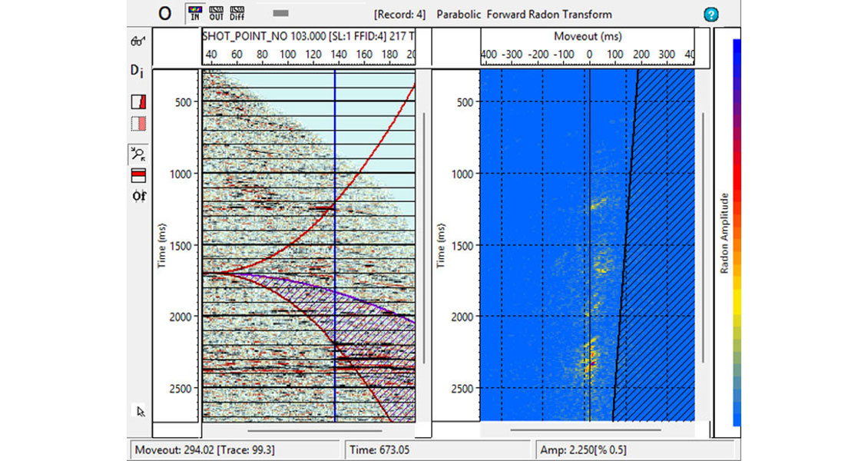Click the large O icon in toolbar
The image size is (868, 461).
pyautogui.click(x=164, y=15)
